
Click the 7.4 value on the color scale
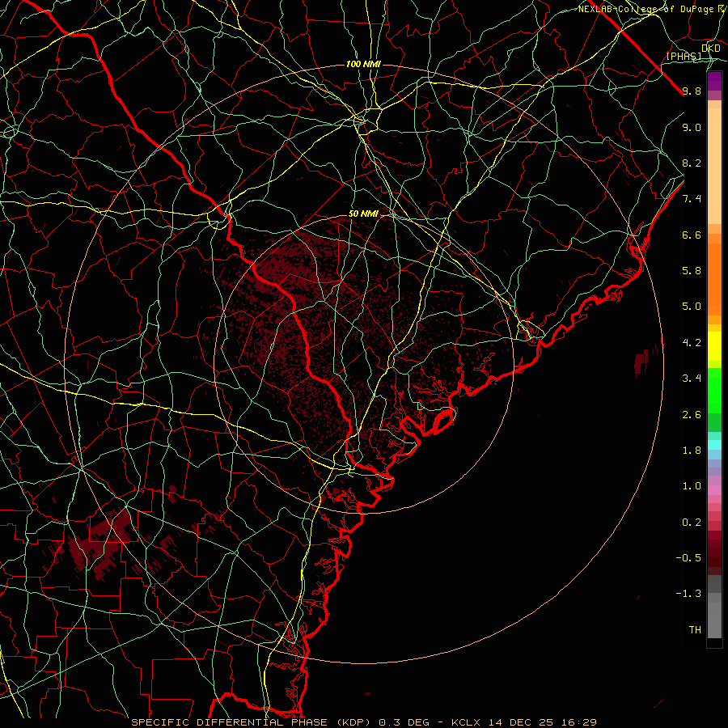[692, 199]
